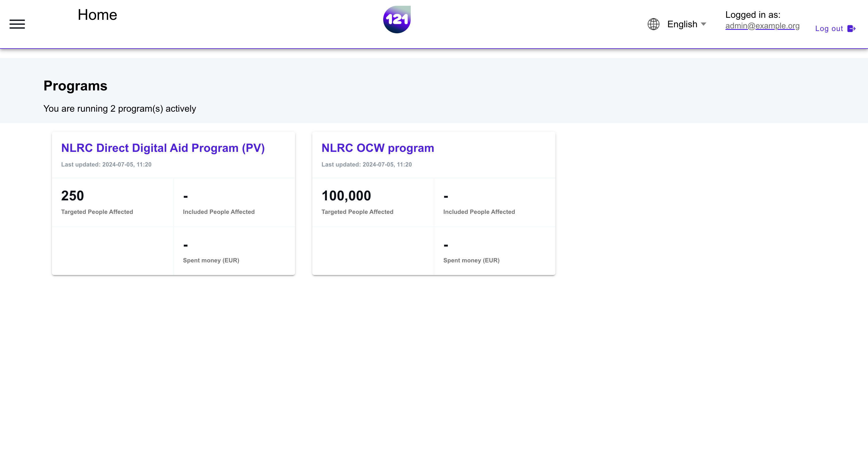Viewport: 868px width, 449px height.
Task: Click 'You are running 2 program(s) actively'
Action: click(120, 109)
